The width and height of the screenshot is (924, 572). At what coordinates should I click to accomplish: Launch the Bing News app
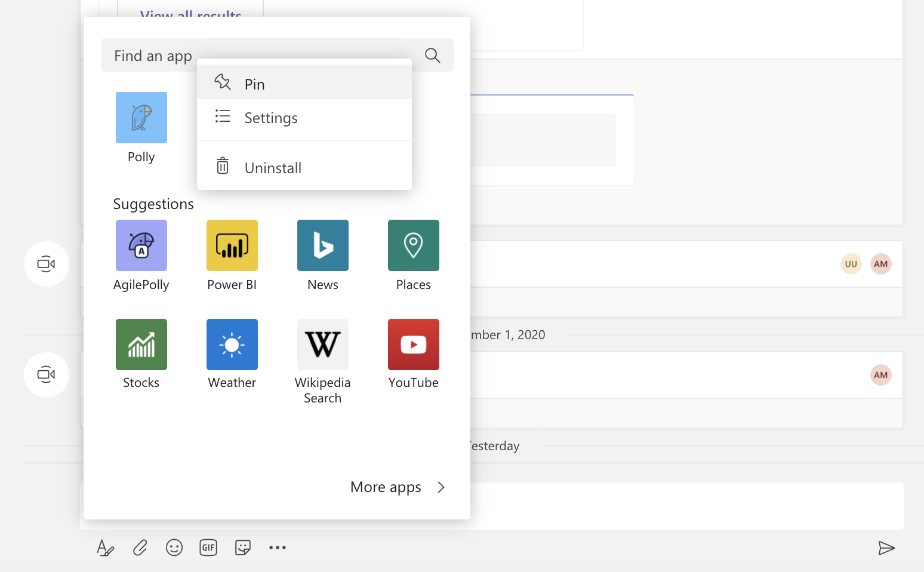coord(322,245)
